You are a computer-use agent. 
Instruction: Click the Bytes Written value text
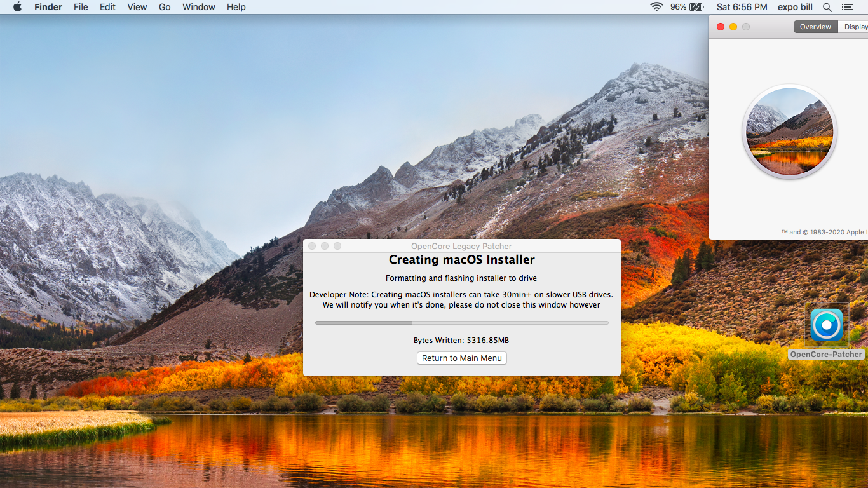pyautogui.click(x=461, y=341)
